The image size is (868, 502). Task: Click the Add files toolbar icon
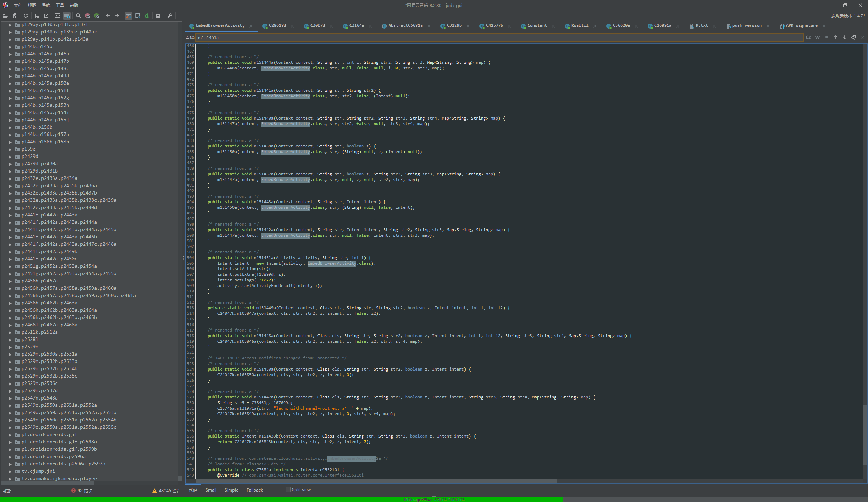click(14, 16)
